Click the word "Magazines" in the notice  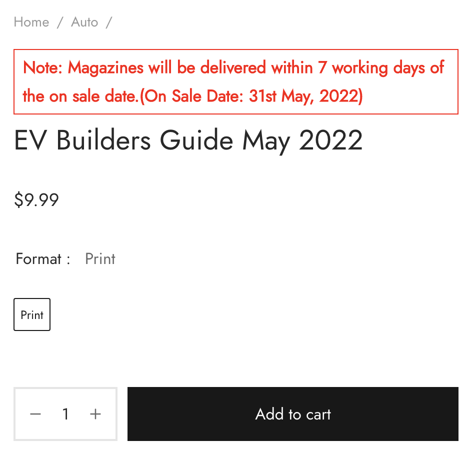point(105,67)
